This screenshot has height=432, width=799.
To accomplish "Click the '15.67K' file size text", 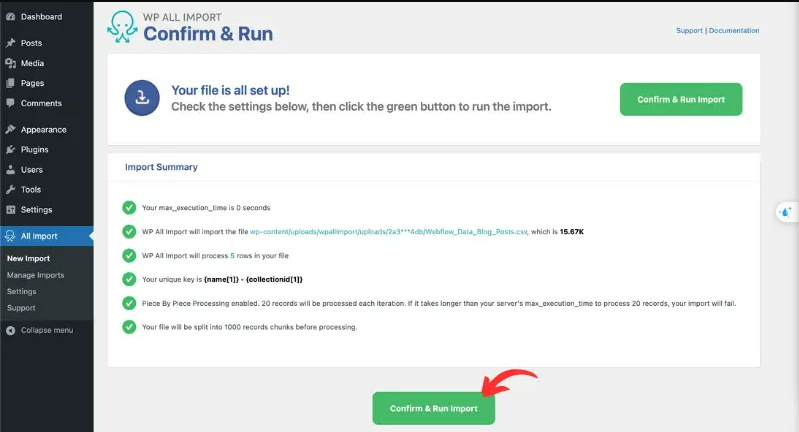I will (572, 231).
